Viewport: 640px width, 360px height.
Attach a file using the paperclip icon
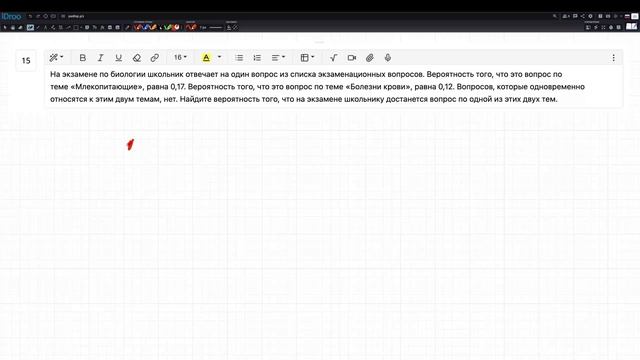click(x=370, y=58)
